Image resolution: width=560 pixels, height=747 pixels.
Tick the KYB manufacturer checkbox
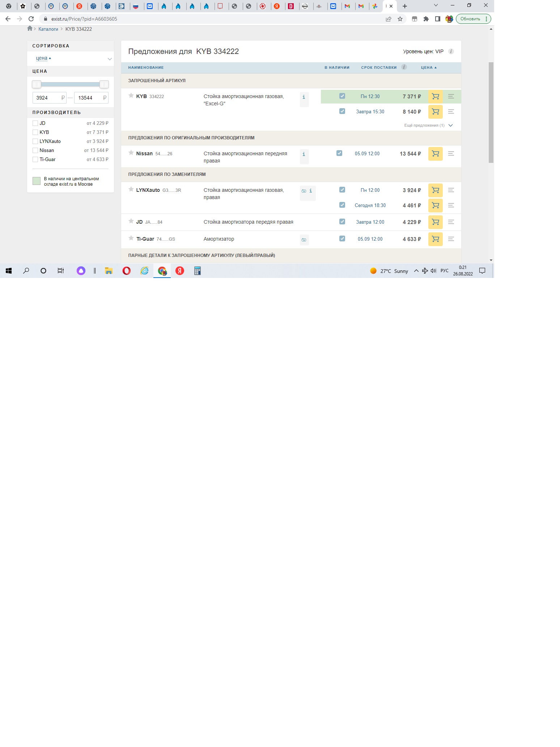pyautogui.click(x=35, y=132)
